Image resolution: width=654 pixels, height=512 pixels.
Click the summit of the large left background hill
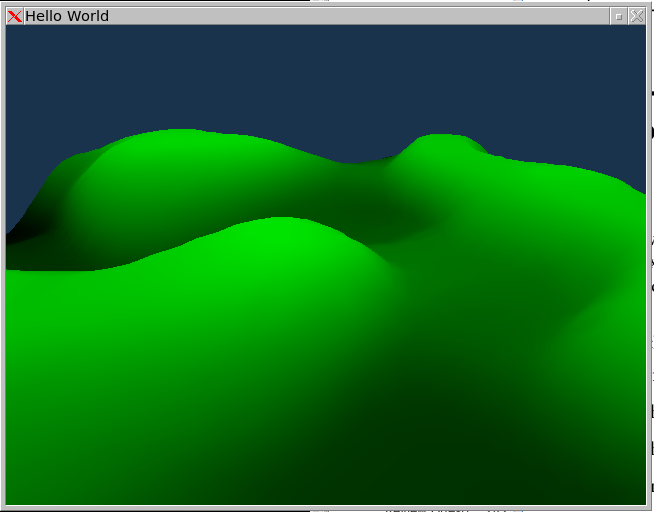tap(175, 136)
